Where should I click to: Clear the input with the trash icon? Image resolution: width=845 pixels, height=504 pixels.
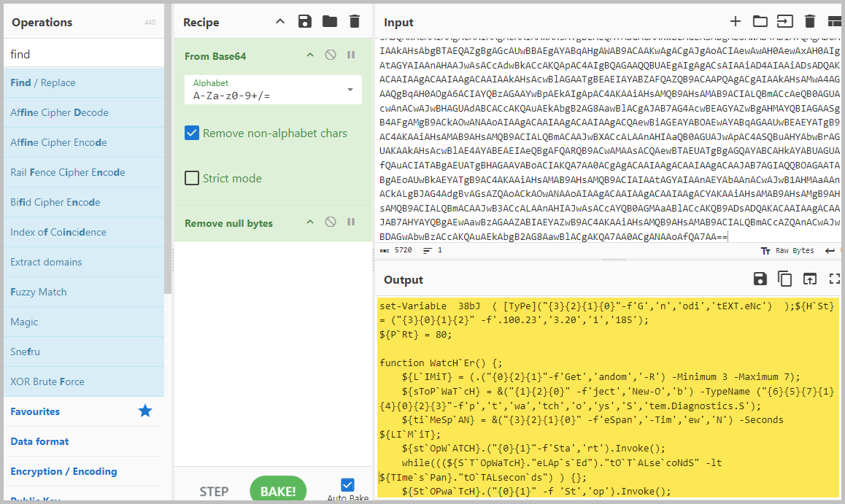[x=809, y=22]
